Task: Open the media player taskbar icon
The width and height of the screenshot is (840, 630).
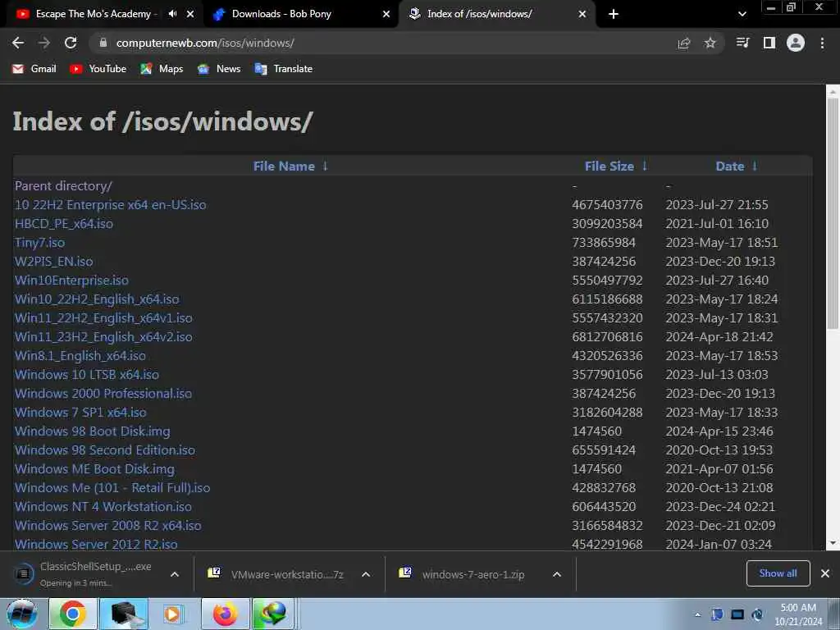Action: 173,614
